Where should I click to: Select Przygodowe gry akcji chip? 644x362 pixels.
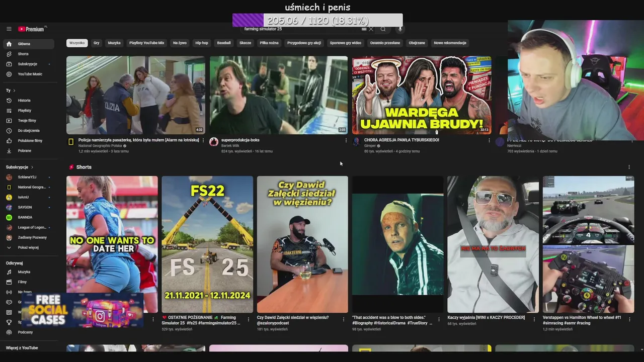[304, 43]
